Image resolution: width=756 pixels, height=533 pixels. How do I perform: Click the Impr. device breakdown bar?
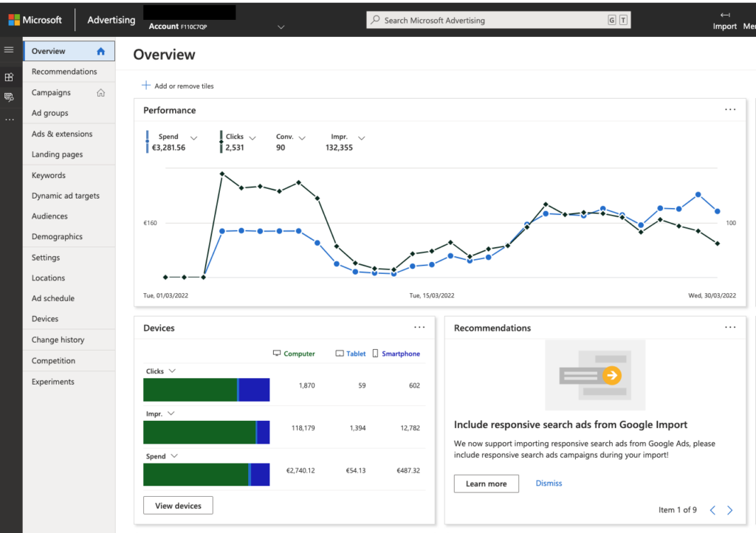pos(207,433)
